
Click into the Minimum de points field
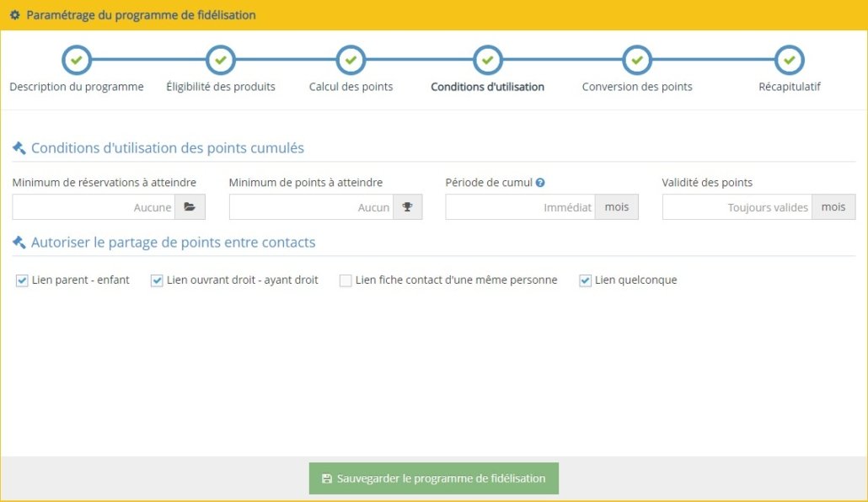click(310, 207)
